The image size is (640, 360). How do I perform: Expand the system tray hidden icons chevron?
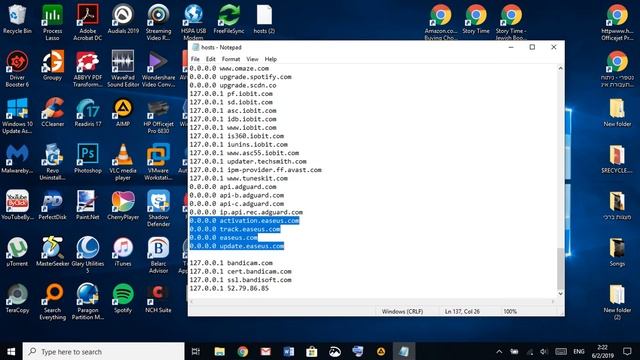coord(499,351)
